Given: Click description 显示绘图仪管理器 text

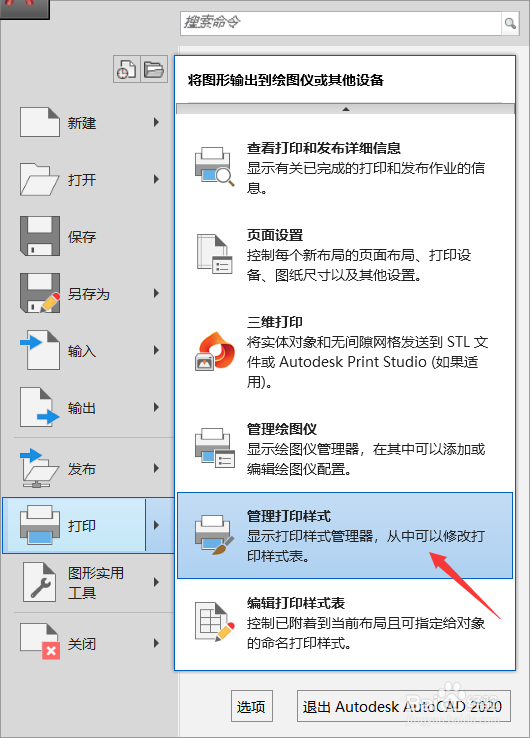Looking at the screenshot, I should 367,459.
